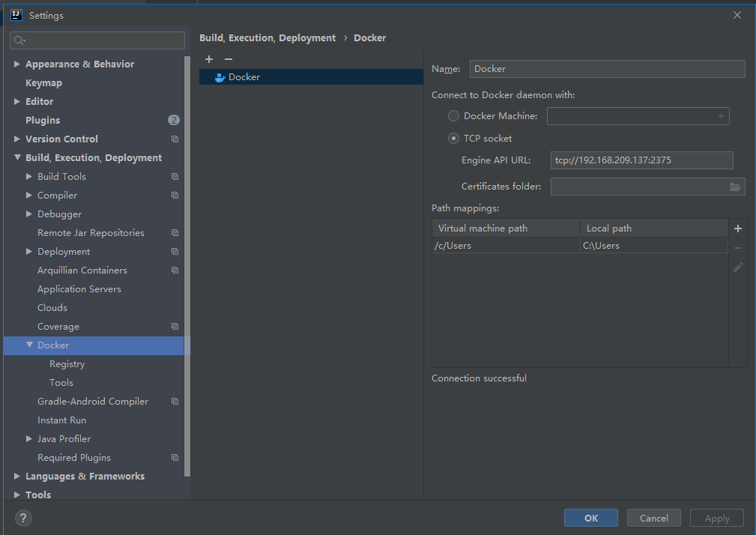Remove selected Docker configuration with minus icon
Viewport: 756px width, 535px height.
point(229,59)
